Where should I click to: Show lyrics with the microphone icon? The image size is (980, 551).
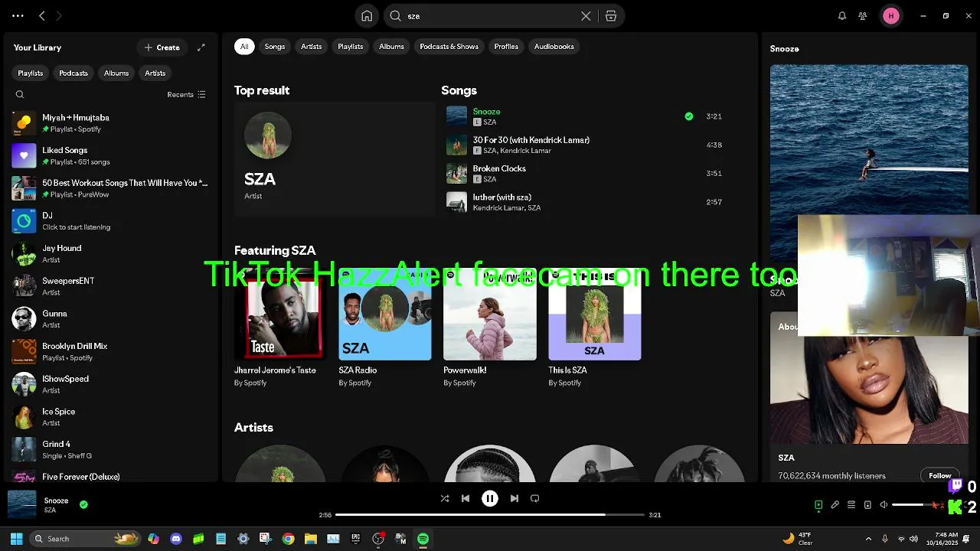[x=835, y=505]
